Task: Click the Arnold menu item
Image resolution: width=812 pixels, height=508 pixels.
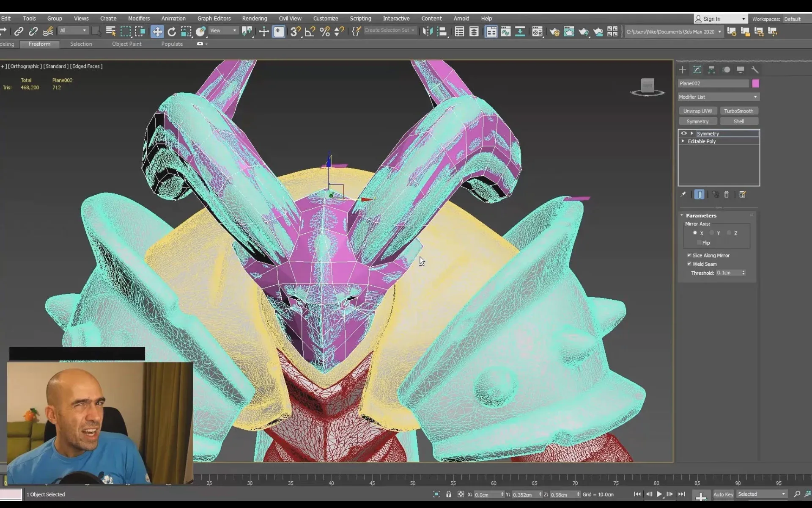Action: [x=461, y=18]
